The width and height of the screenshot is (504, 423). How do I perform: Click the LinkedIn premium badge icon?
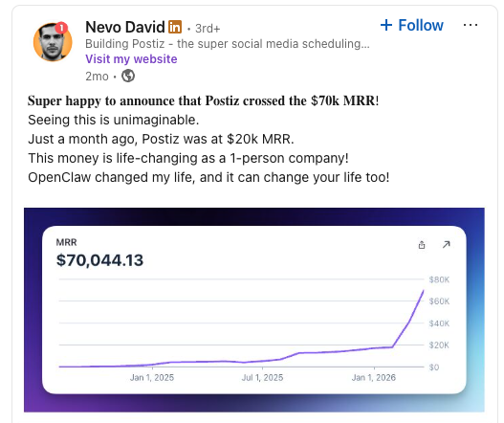(x=175, y=27)
